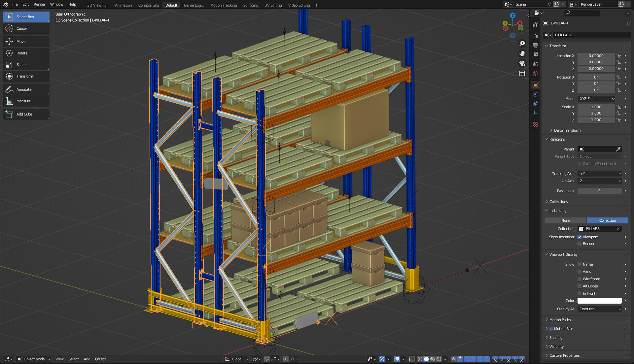Viewport: 634px width, 364px height.
Task: Expand Collections panel
Action: tap(558, 202)
